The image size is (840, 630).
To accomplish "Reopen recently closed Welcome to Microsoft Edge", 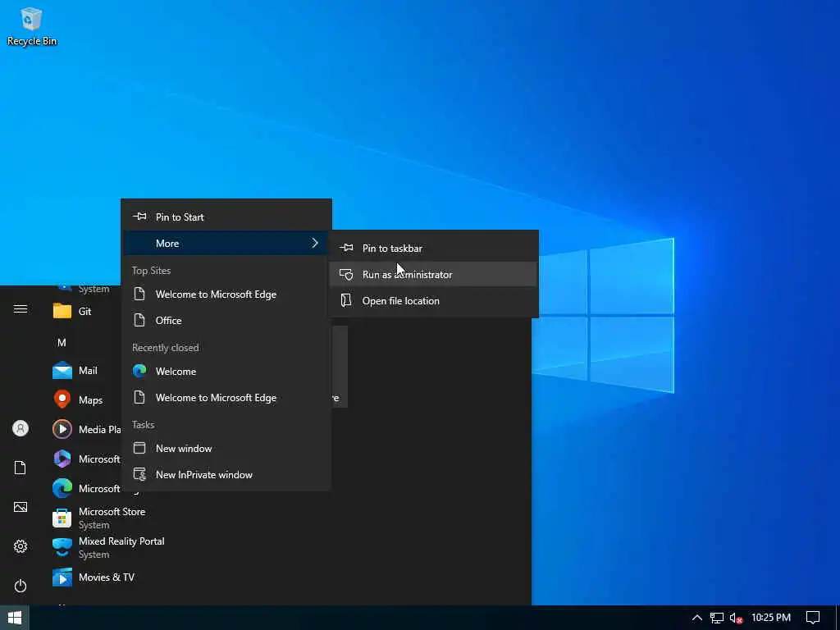I will coord(226,398).
